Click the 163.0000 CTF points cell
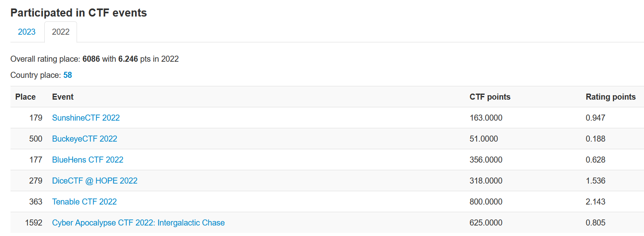 [486, 118]
